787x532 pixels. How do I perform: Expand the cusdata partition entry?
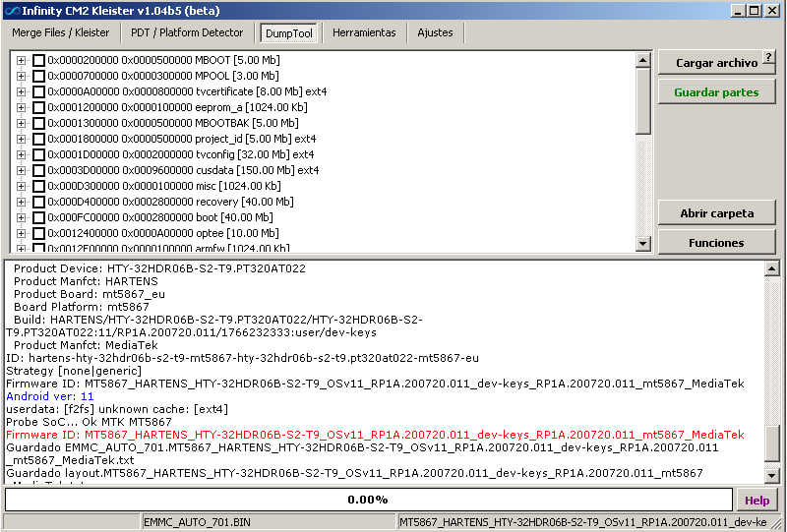(22, 170)
